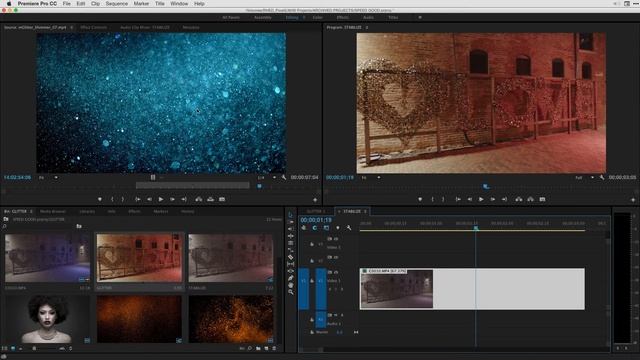640x360 pixels.
Task: Switch to the Effect Controls tab
Action: 93,27
